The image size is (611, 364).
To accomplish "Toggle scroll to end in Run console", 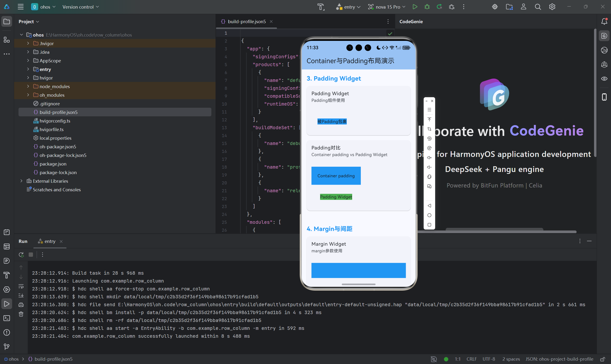I will click(21, 295).
